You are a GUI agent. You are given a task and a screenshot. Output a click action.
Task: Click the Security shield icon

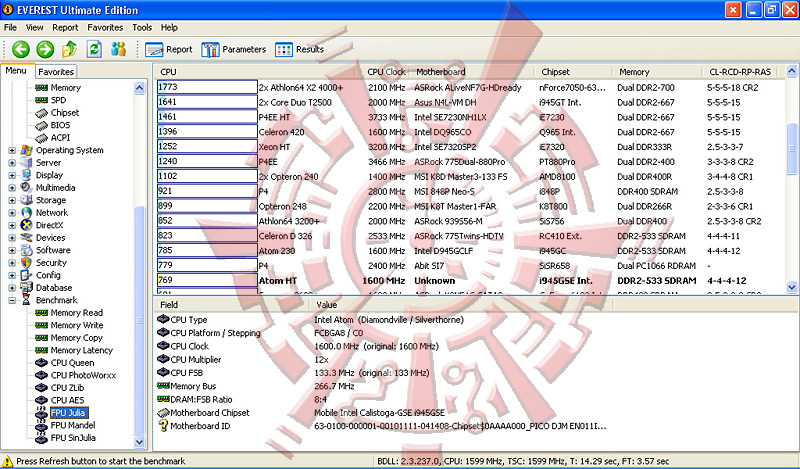tap(27, 263)
